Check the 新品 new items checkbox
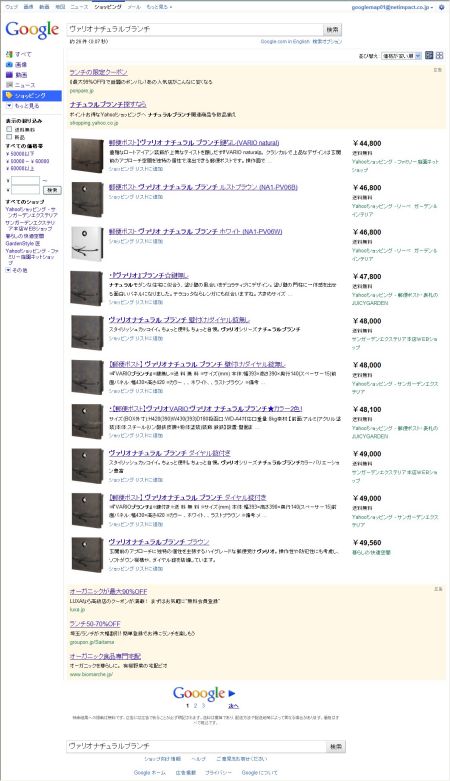 point(9,136)
